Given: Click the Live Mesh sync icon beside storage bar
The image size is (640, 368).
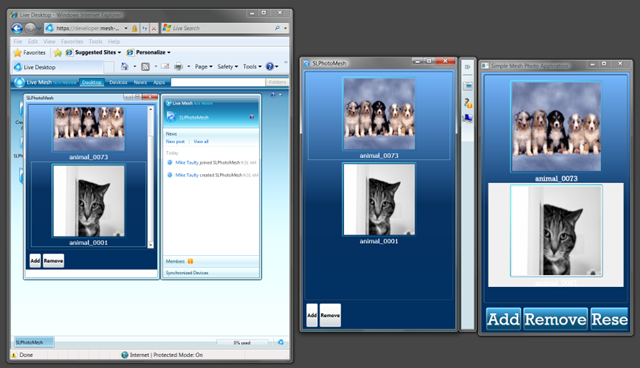Looking at the screenshot, I should [x=281, y=342].
